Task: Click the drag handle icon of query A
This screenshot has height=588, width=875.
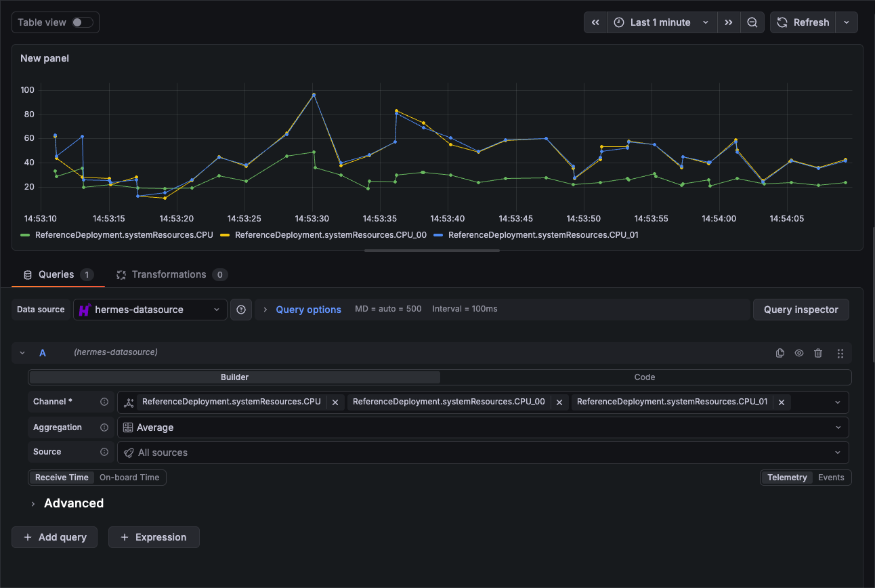Action: (840, 353)
